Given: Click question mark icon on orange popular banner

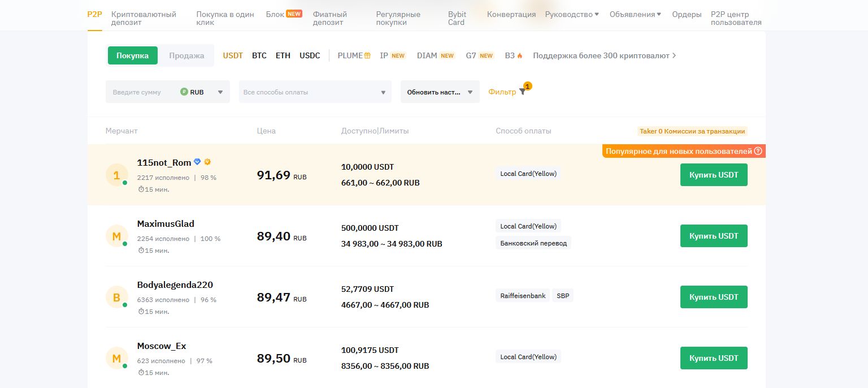Looking at the screenshot, I should click(758, 151).
